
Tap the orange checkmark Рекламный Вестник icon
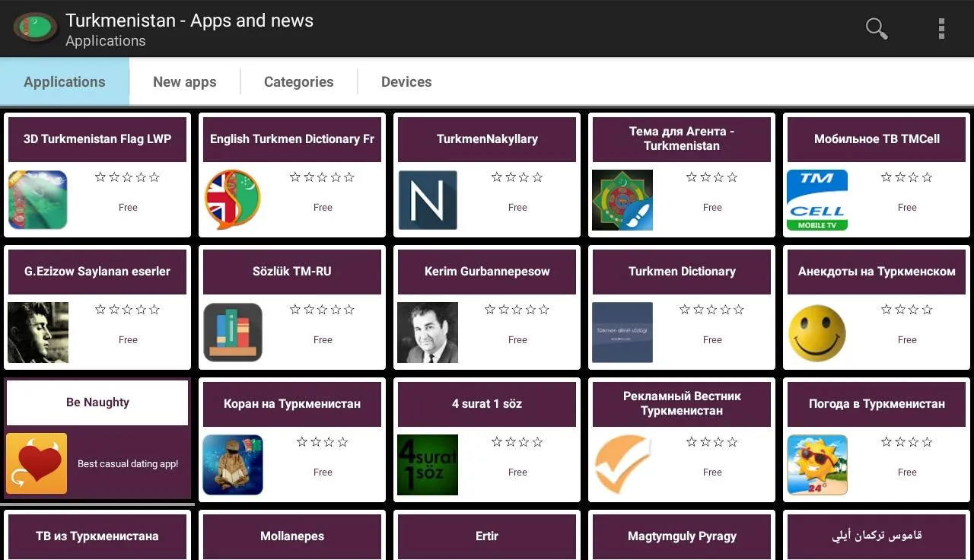(622, 465)
